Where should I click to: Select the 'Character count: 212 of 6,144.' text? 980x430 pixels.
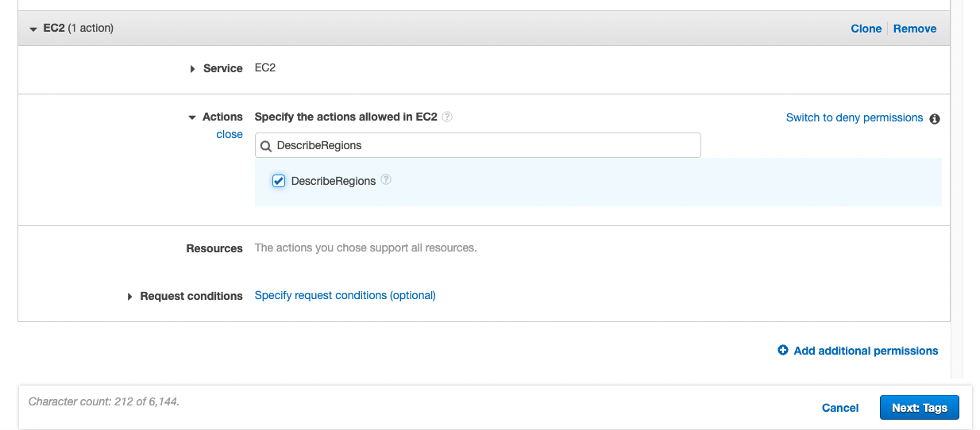[104, 402]
